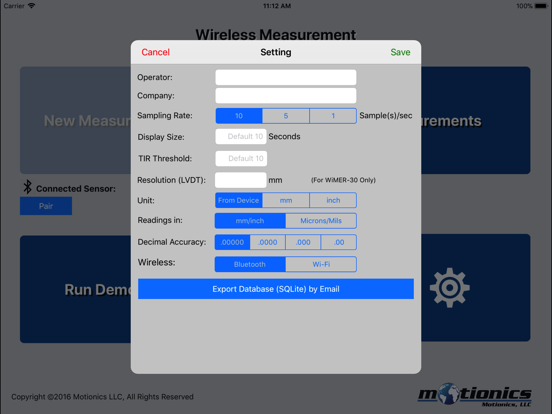Select .000 decimal accuracy

303,242
